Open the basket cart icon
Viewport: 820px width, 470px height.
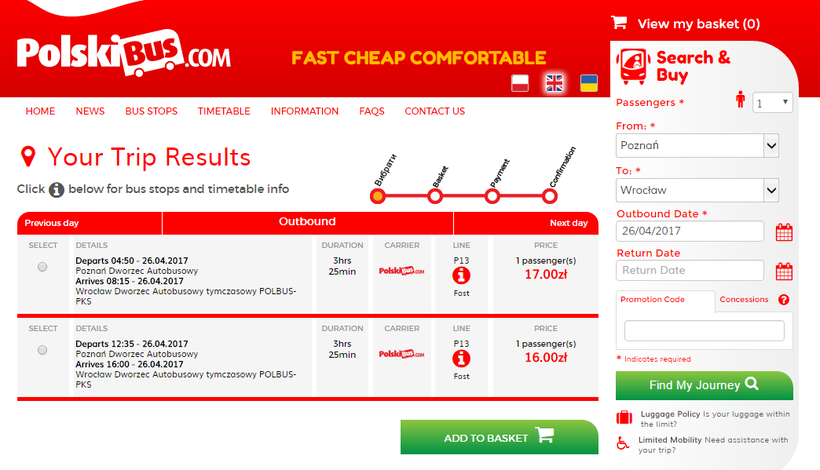point(619,22)
